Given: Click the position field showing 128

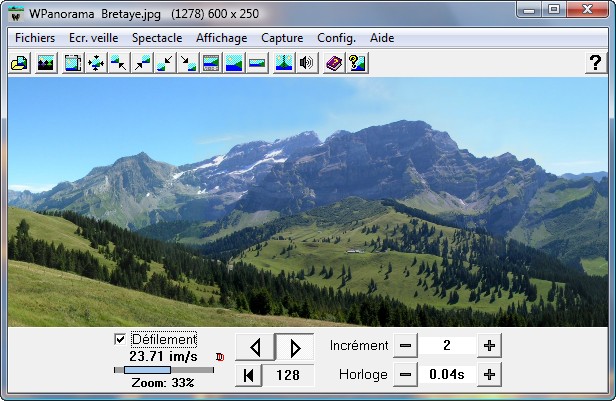Looking at the screenshot, I should click(x=288, y=375).
